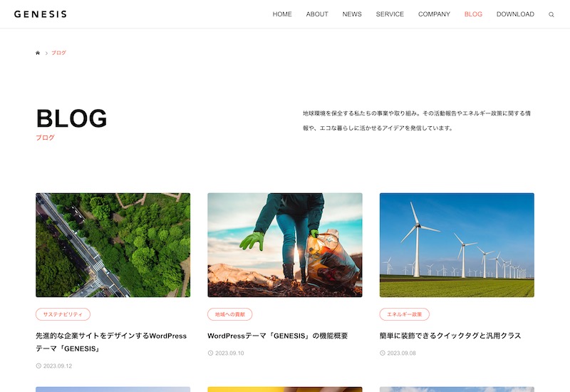
Task: Click clock icon beside 2023.09.10 date
Action: pyautogui.click(x=210, y=353)
